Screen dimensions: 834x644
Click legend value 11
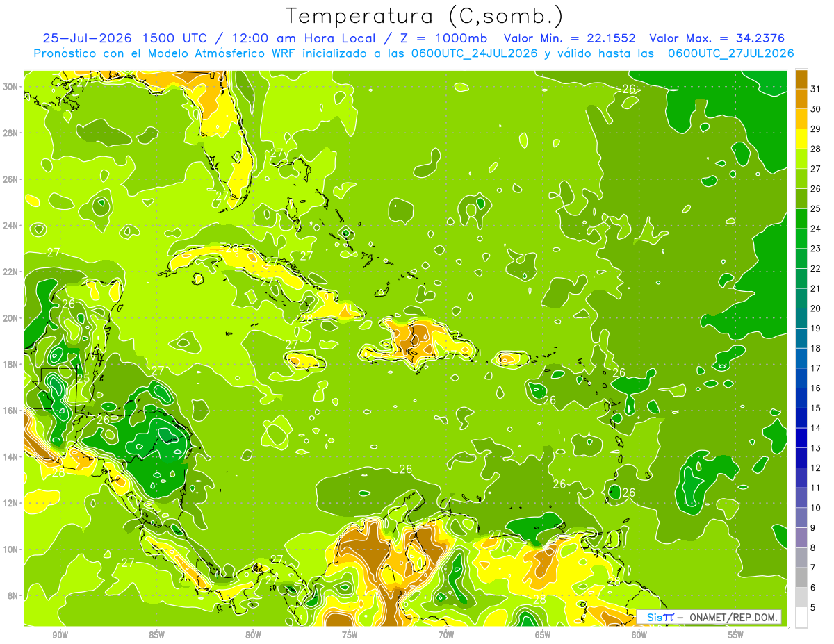pos(816,488)
